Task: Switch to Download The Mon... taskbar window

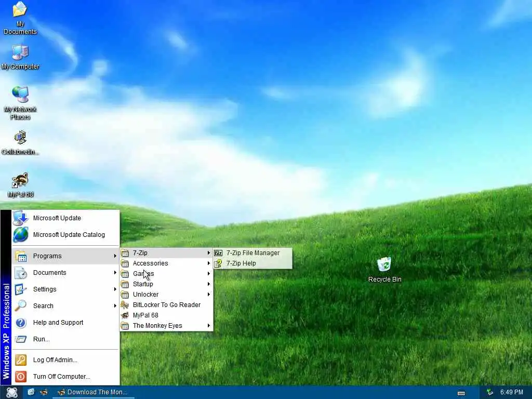Action: click(x=94, y=392)
